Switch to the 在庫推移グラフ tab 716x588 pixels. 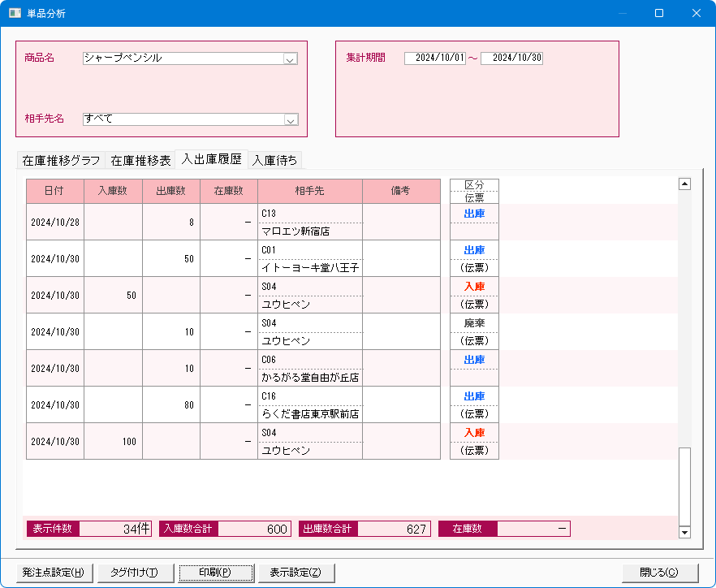coord(62,160)
